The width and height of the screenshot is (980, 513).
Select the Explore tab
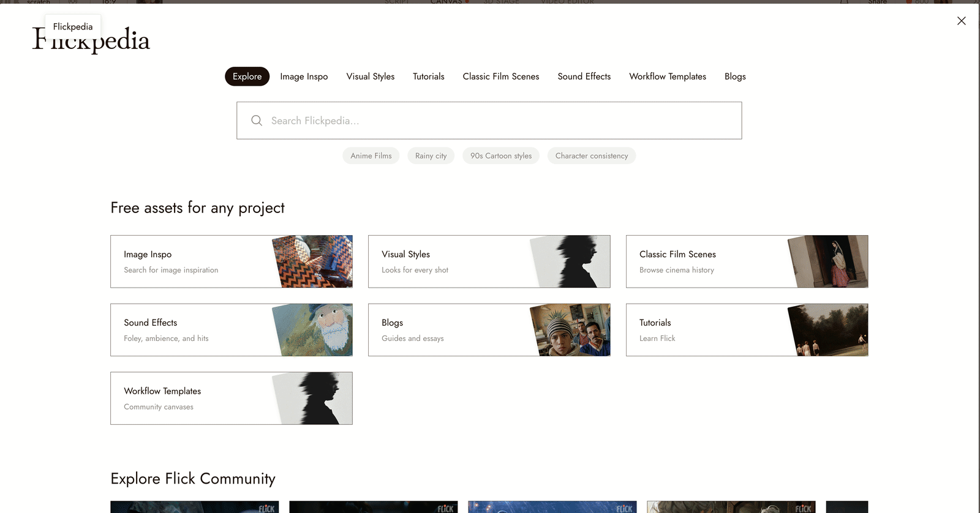(x=247, y=77)
